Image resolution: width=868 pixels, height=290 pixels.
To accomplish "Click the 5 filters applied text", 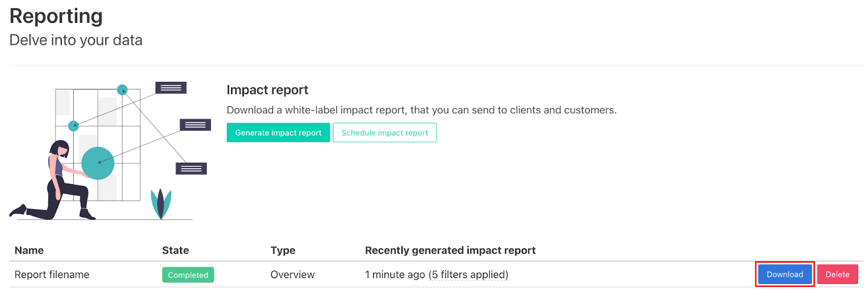I will click(x=469, y=275).
